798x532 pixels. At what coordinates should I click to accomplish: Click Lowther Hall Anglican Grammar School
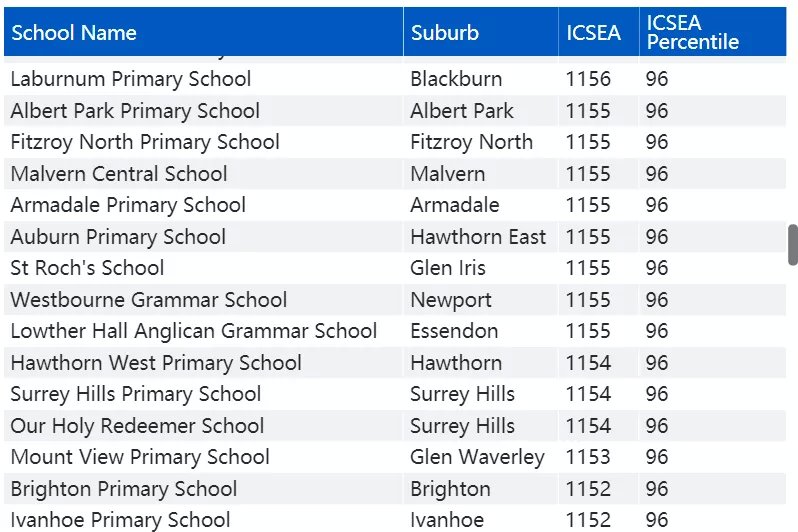(x=193, y=331)
